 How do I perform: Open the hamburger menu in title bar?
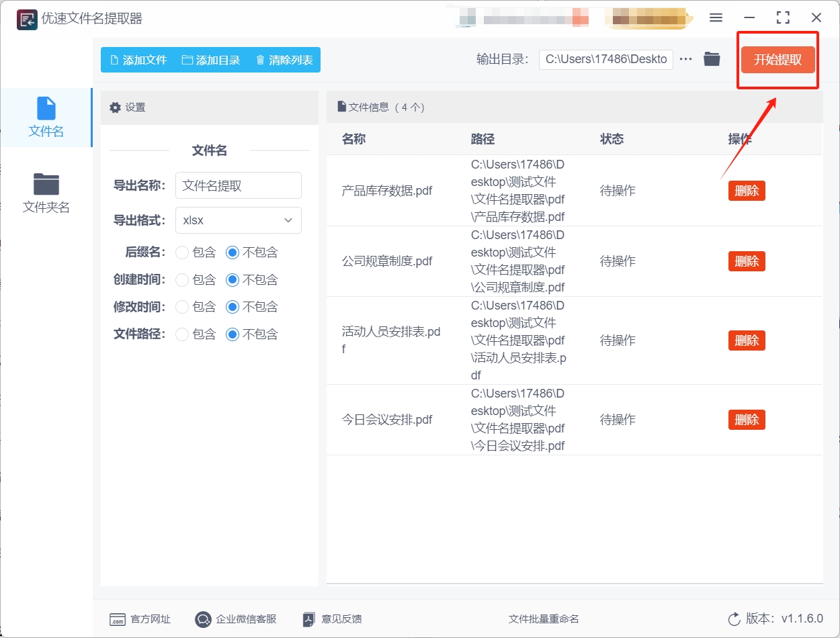click(716, 18)
